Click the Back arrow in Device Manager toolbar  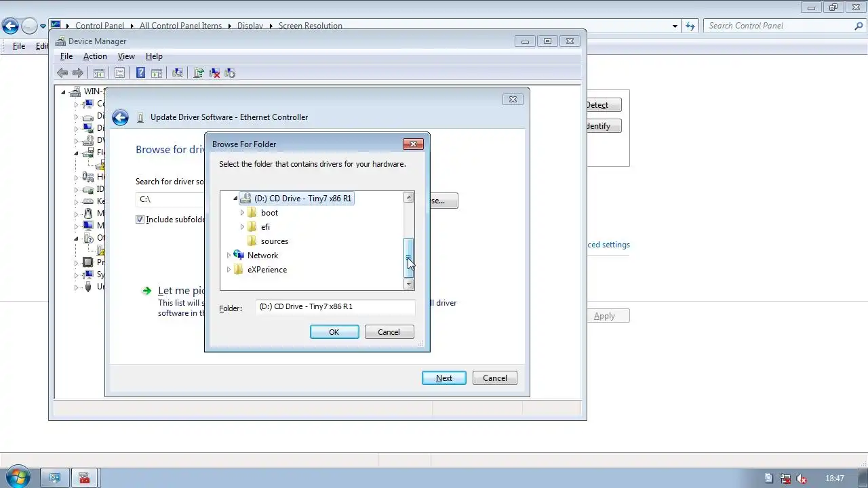[x=62, y=73]
